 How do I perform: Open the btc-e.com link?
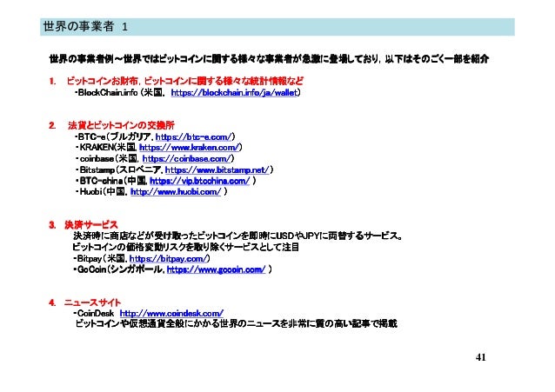[x=194, y=137]
